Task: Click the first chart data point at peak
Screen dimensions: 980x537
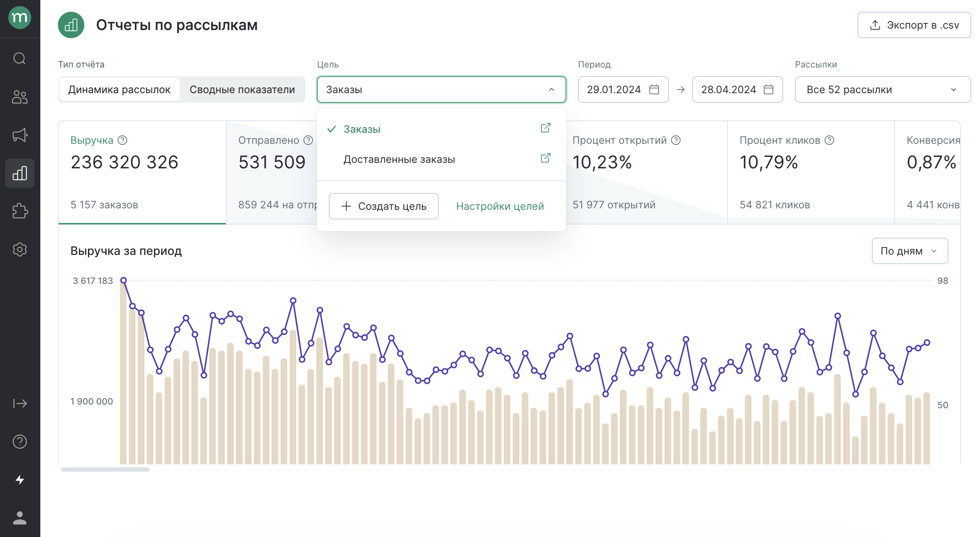Action: 123,280
